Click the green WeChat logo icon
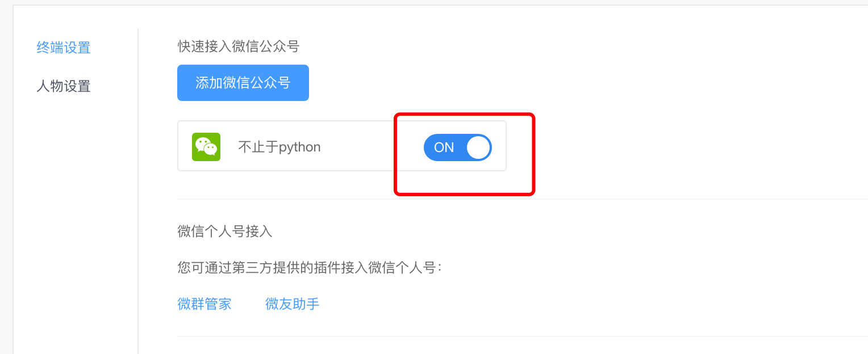868x354 pixels. [x=206, y=147]
